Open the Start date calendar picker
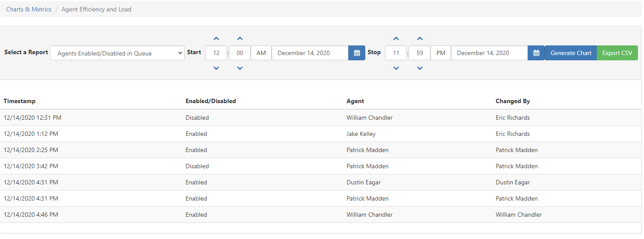 tap(357, 53)
